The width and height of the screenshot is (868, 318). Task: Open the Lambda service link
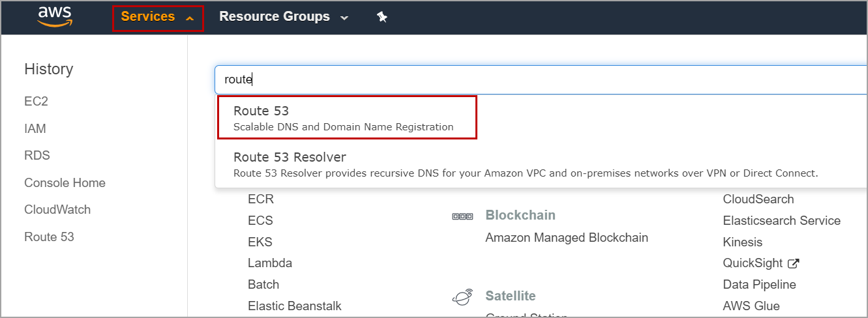click(270, 263)
